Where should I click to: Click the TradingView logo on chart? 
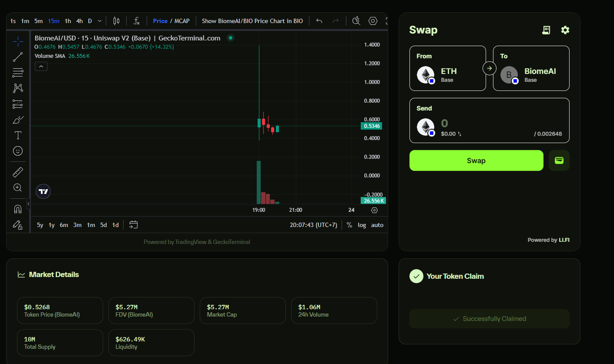click(x=43, y=192)
